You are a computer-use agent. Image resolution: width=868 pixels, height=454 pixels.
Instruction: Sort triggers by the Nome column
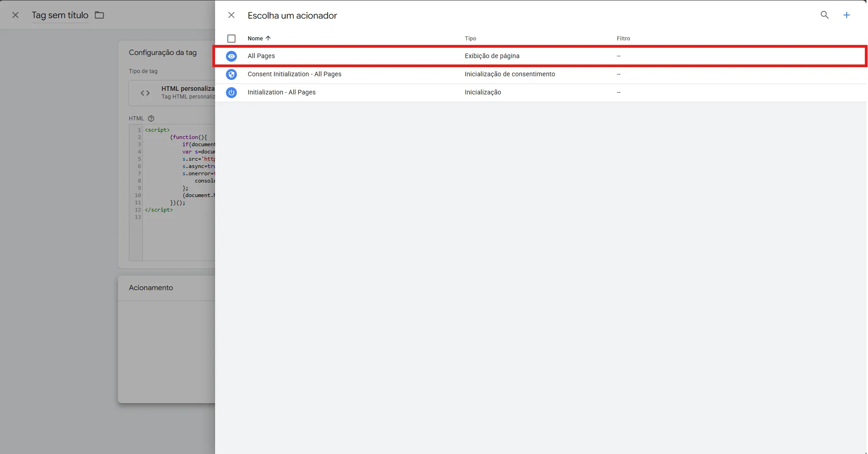click(x=255, y=39)
